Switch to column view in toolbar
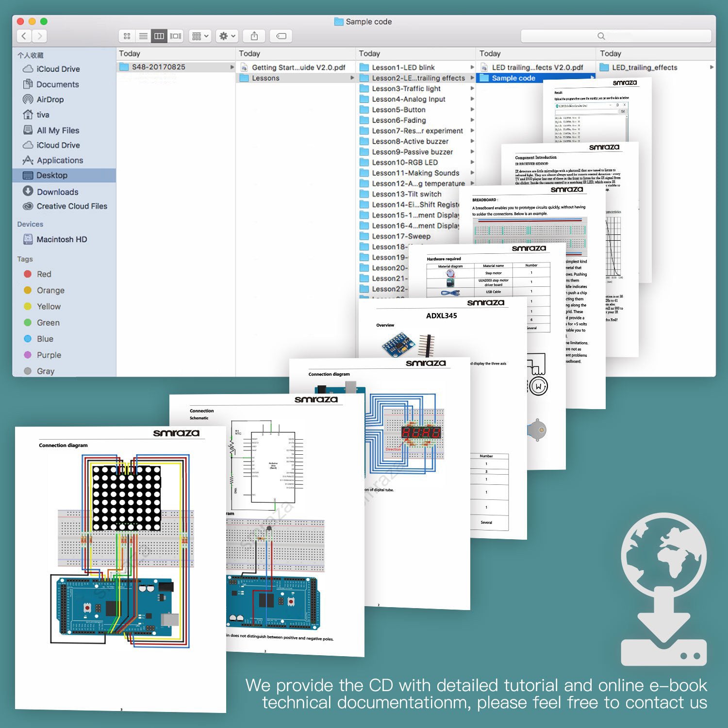This screenshot has width=728, height=728. pos(159,36)
